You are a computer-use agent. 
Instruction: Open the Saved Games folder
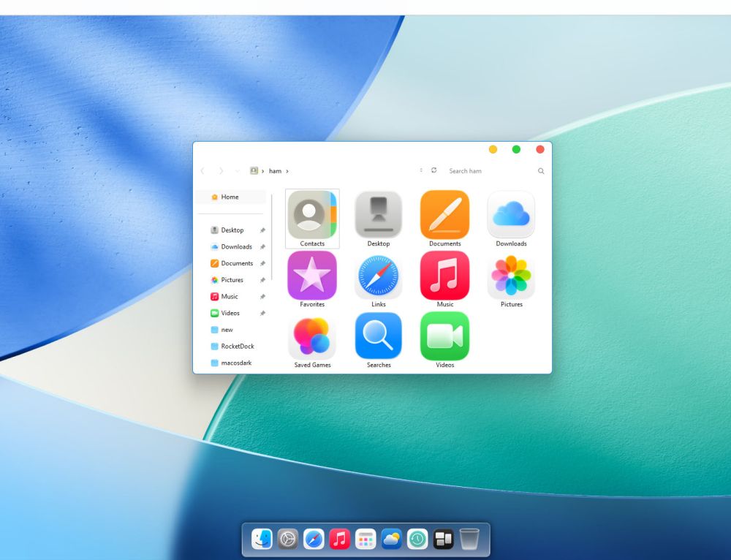[312, 336]
